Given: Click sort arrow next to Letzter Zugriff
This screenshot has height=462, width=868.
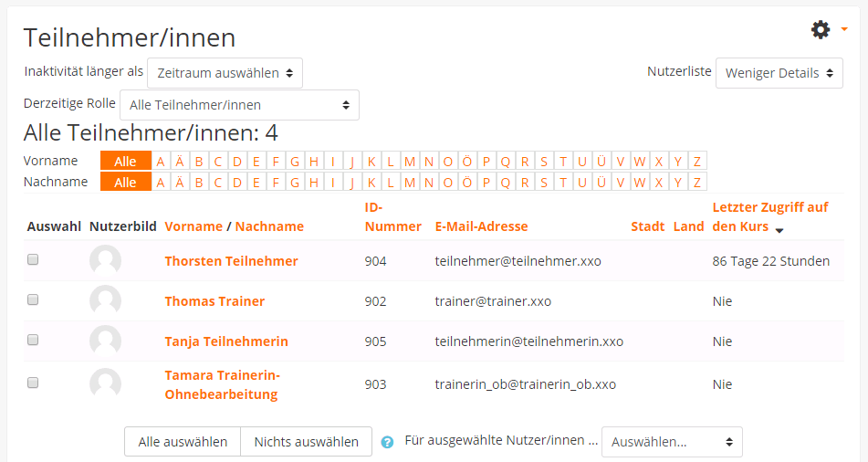Looking at the screenshot, I should click(x=779, y=229).
